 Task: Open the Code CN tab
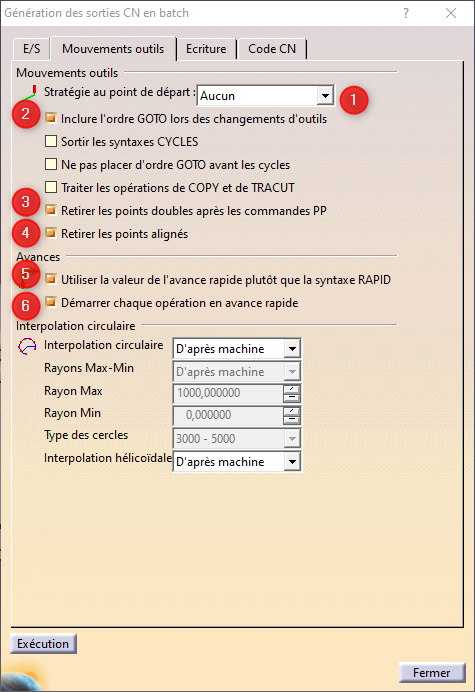272,49
